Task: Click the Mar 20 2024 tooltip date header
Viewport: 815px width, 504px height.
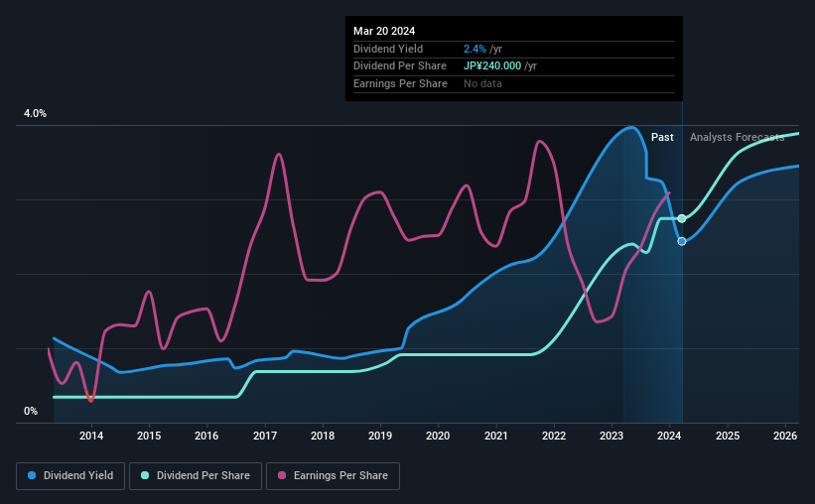Action: tap(384, 31)
